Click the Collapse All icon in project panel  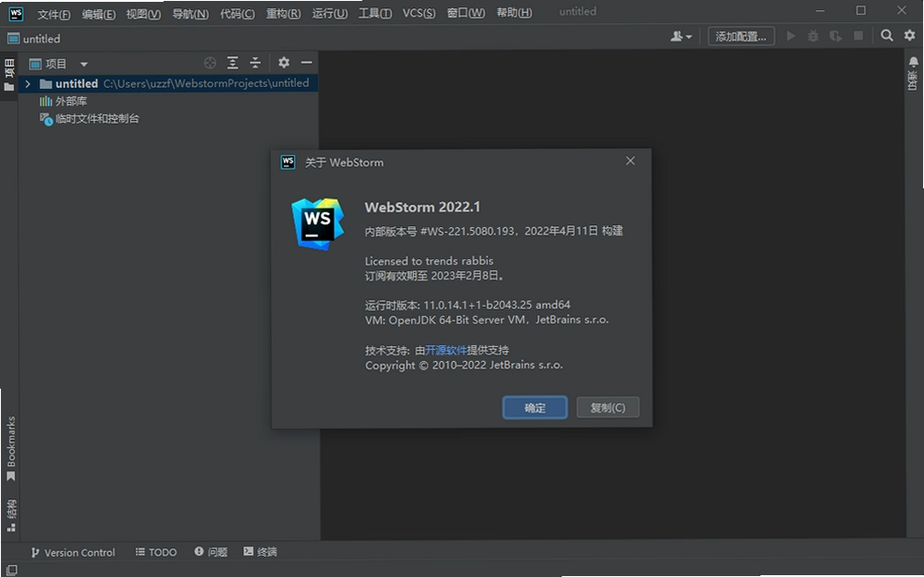tap(255, 62)
